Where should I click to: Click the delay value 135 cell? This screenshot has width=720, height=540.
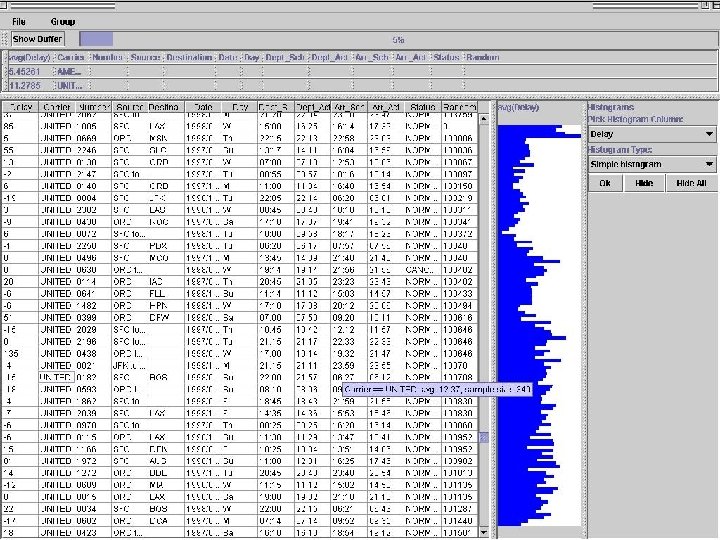coord(20,354)
